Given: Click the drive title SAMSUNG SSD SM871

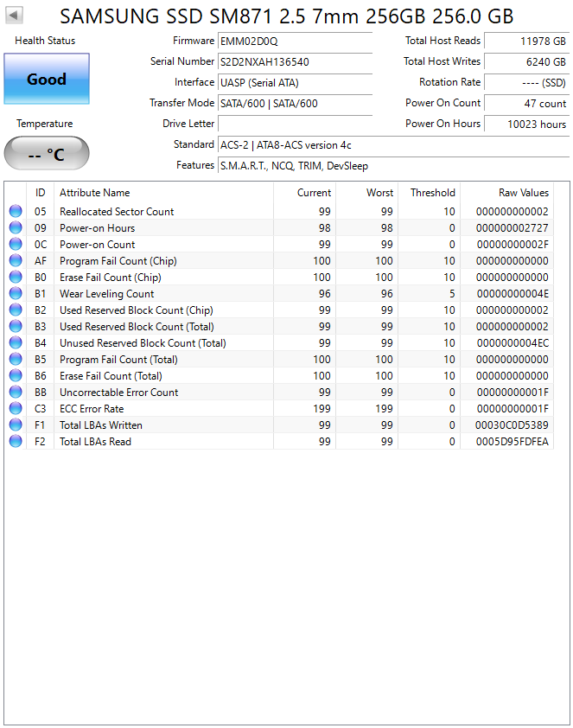Looking at the screenshot, I should (287, 16).
